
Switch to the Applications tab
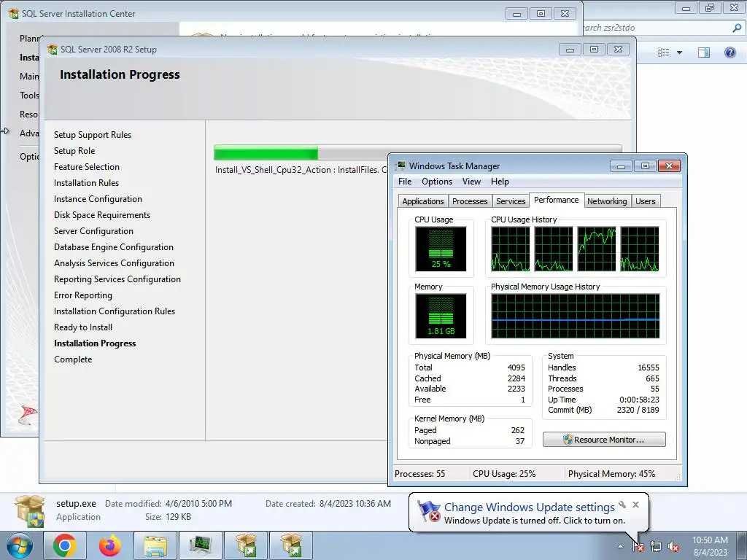[423, 201]
